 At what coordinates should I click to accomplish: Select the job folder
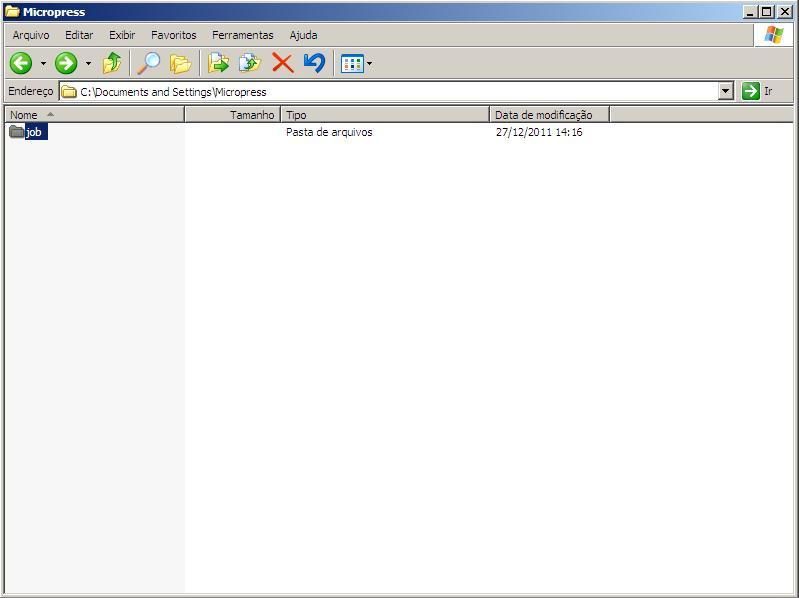29,132
